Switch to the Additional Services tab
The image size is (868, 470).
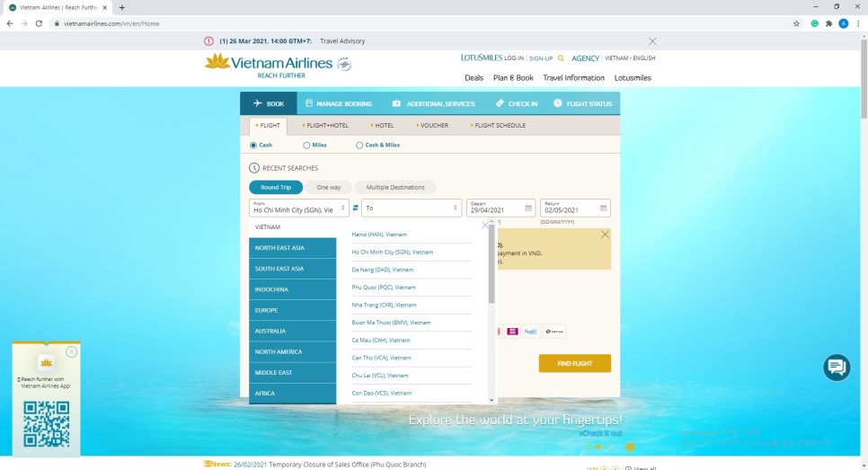pyautogui.click(x=433, y=103)
